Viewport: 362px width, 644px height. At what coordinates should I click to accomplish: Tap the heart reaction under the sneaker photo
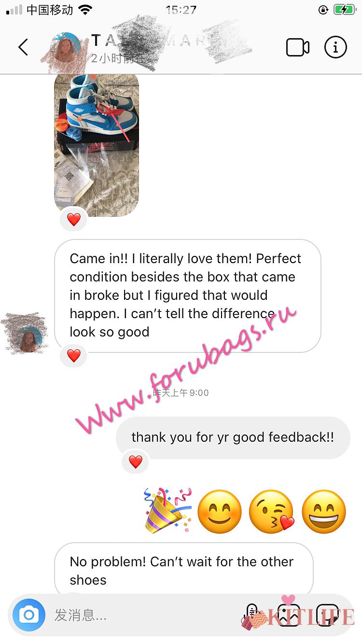click(x=73, y=220)
